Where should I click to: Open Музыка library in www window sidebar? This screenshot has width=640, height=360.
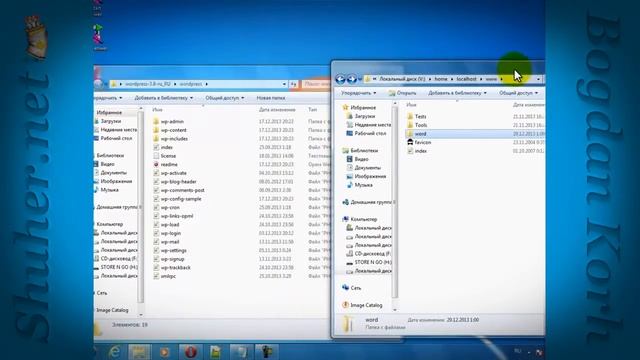pyautogui.click(x=363, y=185)
